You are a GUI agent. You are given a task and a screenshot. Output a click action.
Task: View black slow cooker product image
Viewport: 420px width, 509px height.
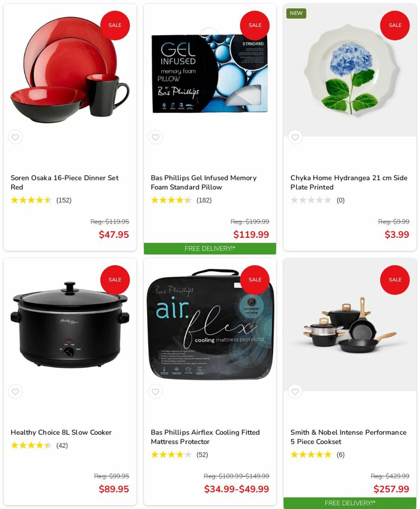click(x=70, y=324)
